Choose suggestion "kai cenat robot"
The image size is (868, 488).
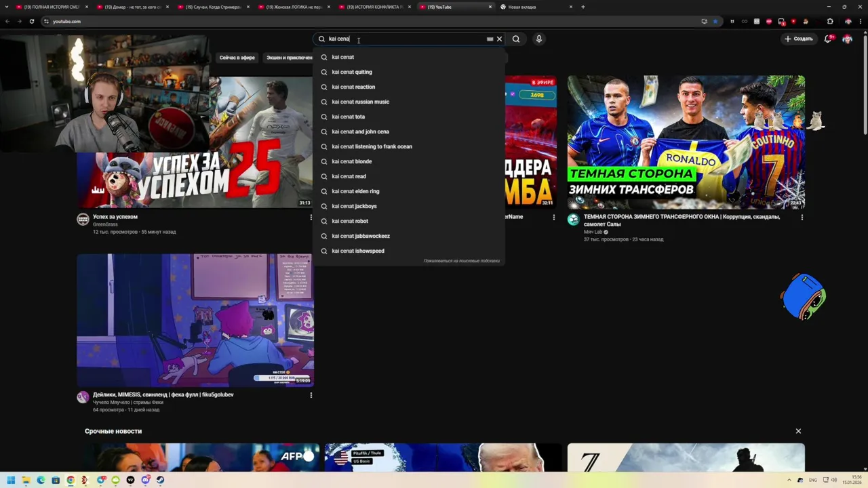click(409, 221)
